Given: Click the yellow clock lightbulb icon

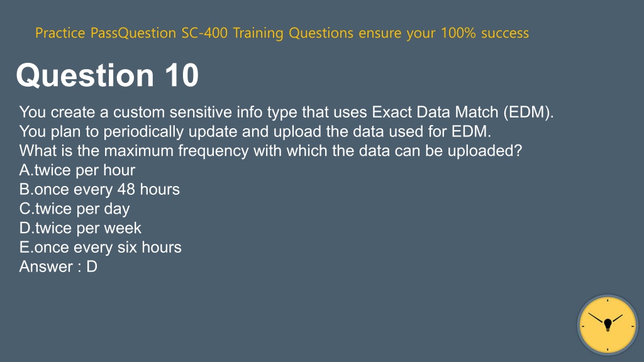Looking at the screenshot, I should (608, 325).
